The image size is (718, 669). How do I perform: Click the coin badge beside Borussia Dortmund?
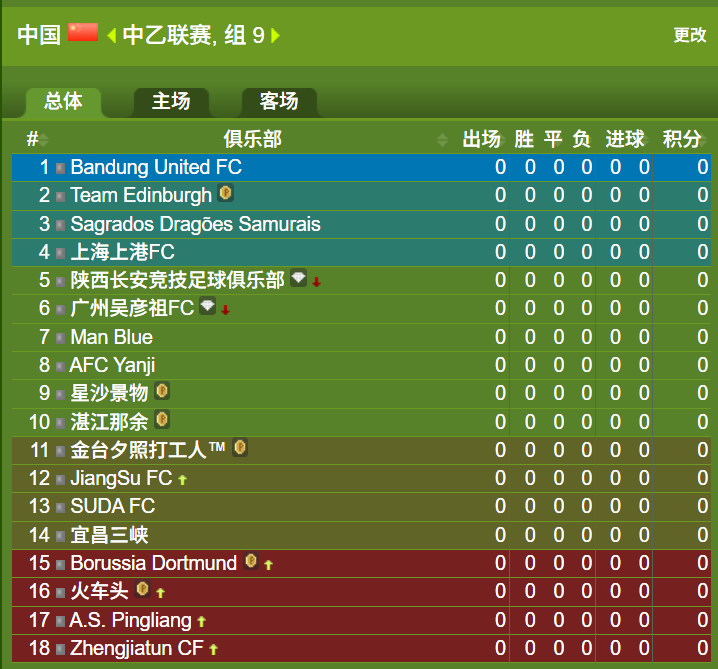[x=251, y=561]
